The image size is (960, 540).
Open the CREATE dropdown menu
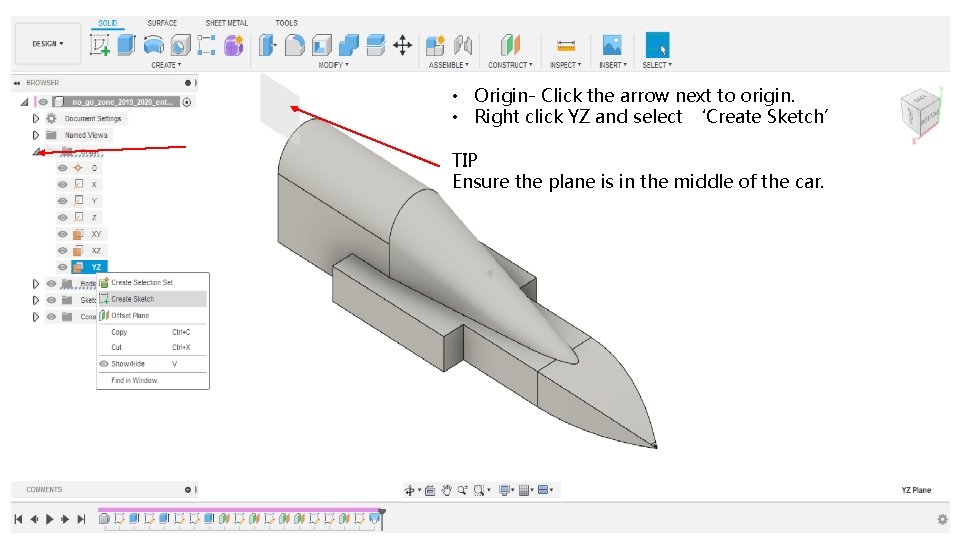(x=166, y=65)
